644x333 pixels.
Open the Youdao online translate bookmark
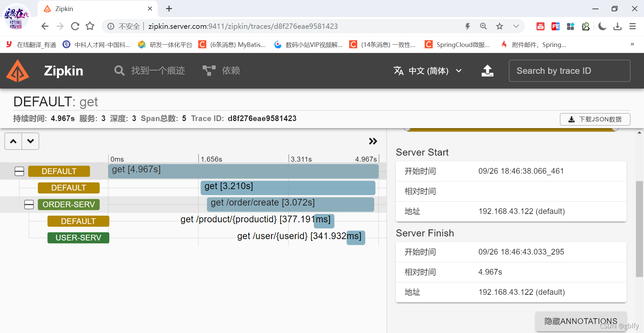click(31, 45)
